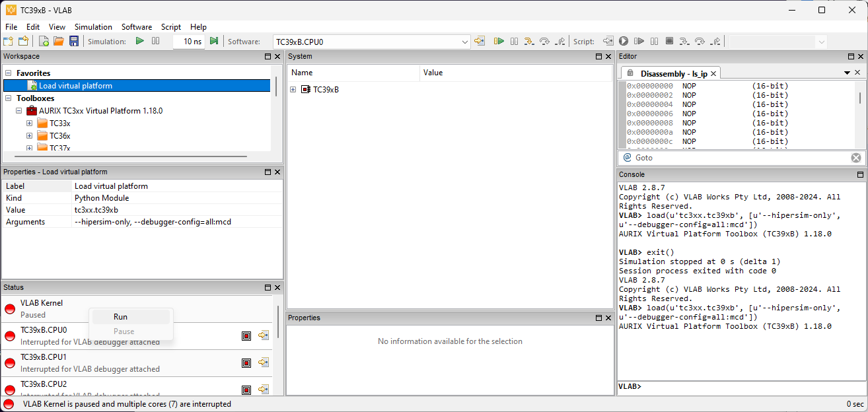
Task: Click the Software resume core icon
Action: (499, 41)
